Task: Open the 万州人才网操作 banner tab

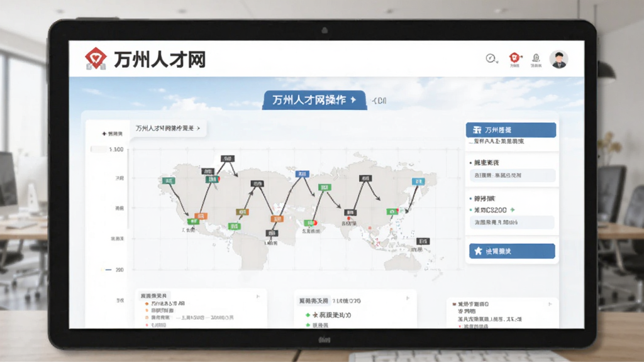Action: [x=314, y=100]
